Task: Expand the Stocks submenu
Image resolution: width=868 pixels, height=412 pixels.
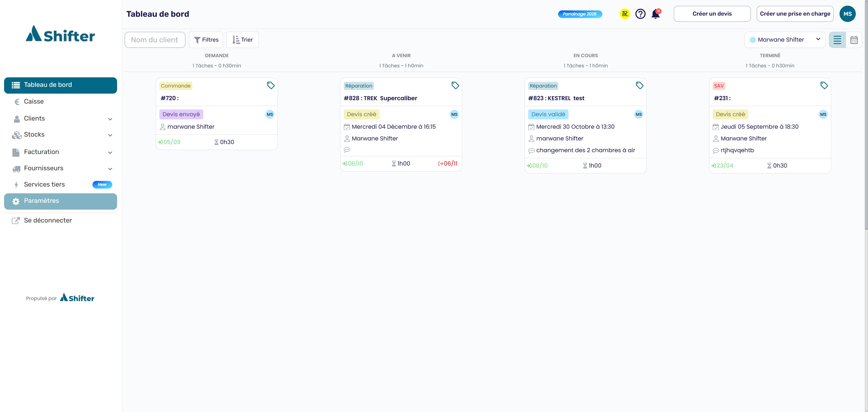Action: click(x=110, y=135)
